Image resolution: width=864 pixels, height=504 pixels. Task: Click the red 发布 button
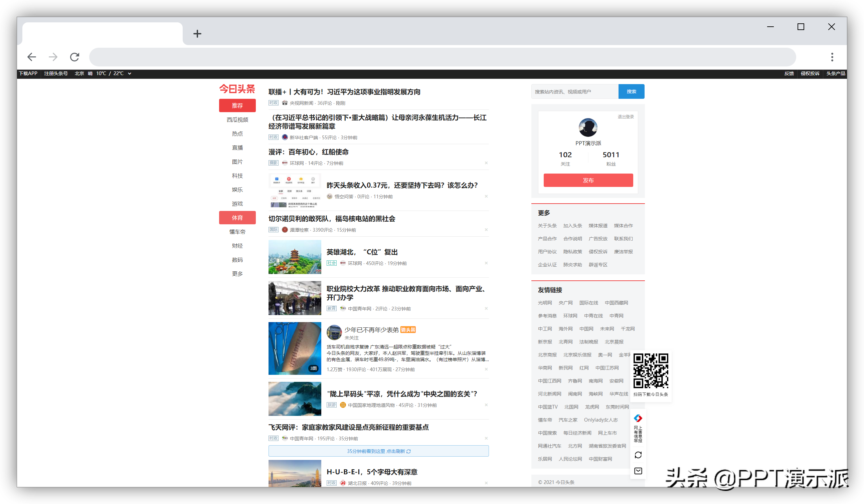click(x=588, y=181)
